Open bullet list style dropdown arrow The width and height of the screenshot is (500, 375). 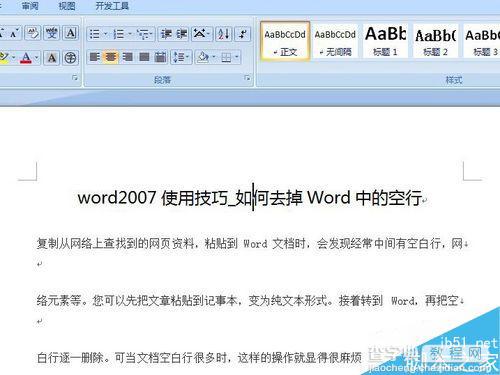click(x=106, y=34)
